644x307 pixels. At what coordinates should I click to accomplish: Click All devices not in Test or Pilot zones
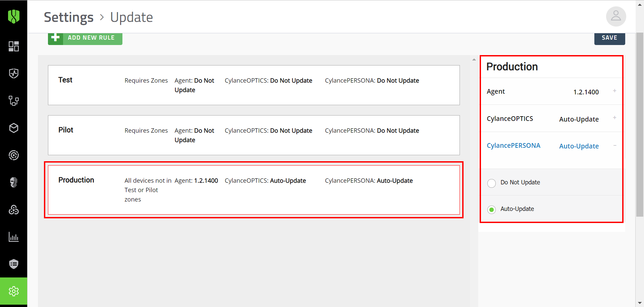pos(148,190)
